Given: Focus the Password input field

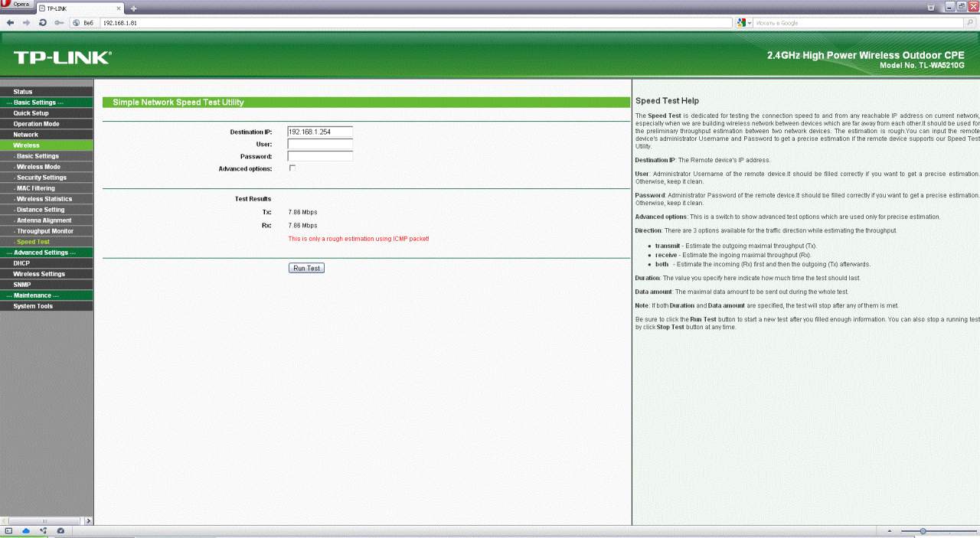Looking at the screenshot, I should click(x=320, y=156).
